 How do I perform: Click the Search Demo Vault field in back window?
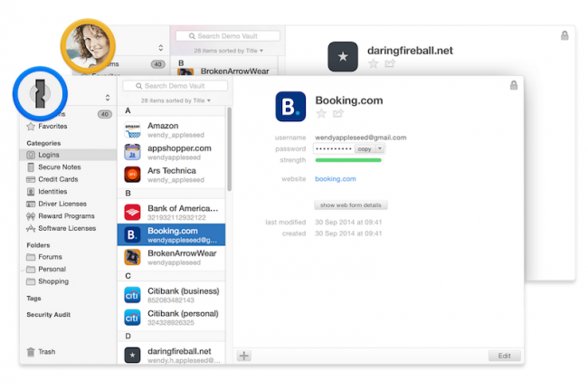[228, 36]
